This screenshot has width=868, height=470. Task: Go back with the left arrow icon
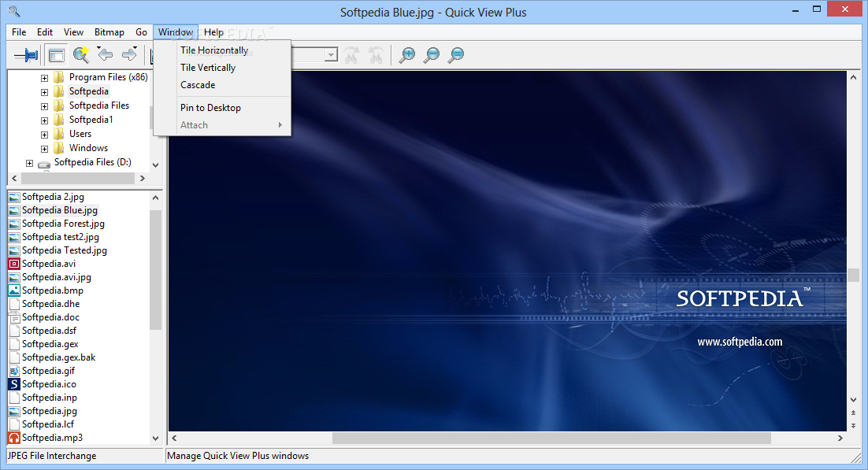[x=106, y=54]
